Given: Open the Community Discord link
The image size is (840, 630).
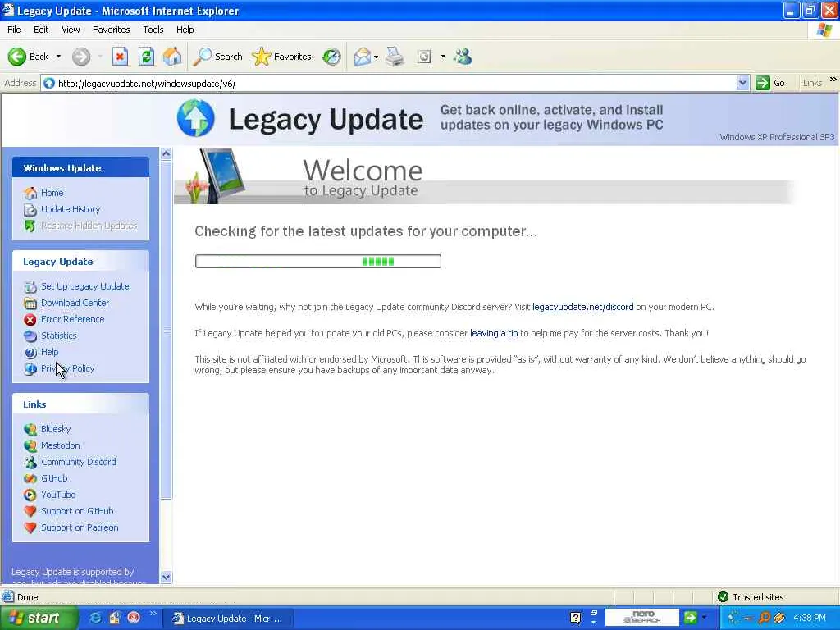Looking at the screenshot, I should coord(79,462).
